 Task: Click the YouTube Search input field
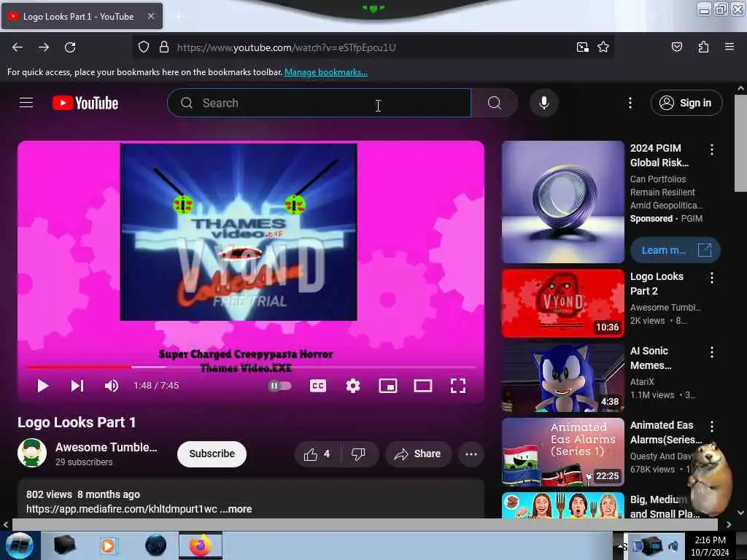point(320,103)
